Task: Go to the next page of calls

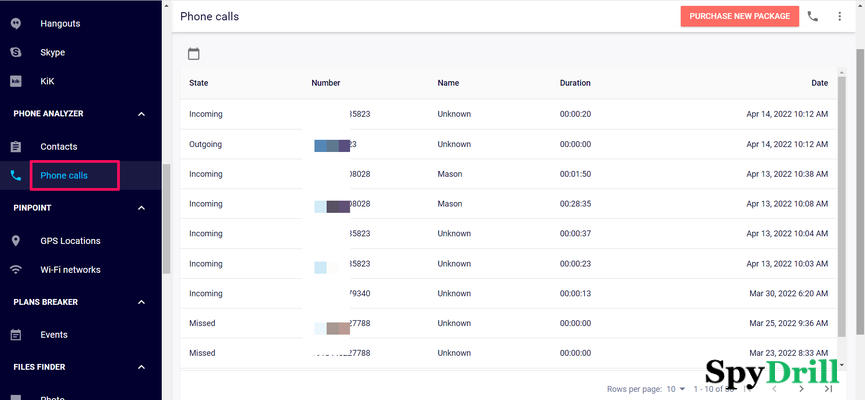Action: click(x=800, y=389)
